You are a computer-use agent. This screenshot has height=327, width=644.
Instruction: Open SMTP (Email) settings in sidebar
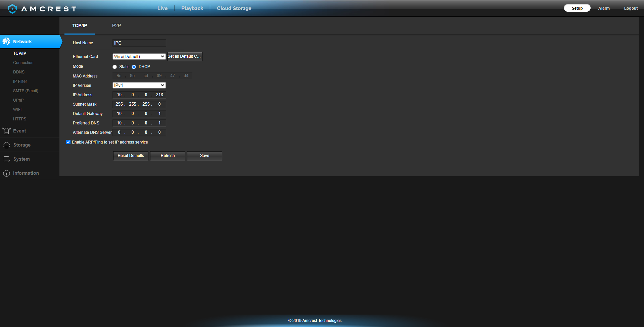coord(26,91)
